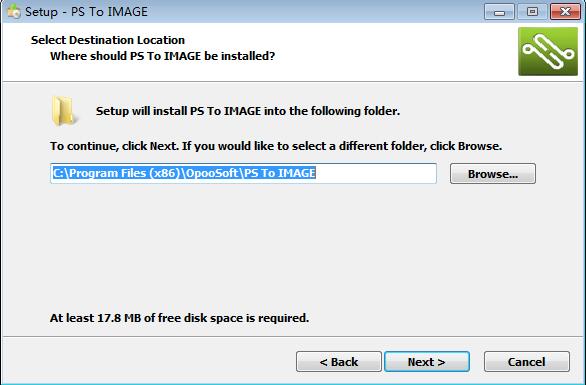Go to the previous step with Back
The width and height of the screenshot is (586, 385).
339,361
